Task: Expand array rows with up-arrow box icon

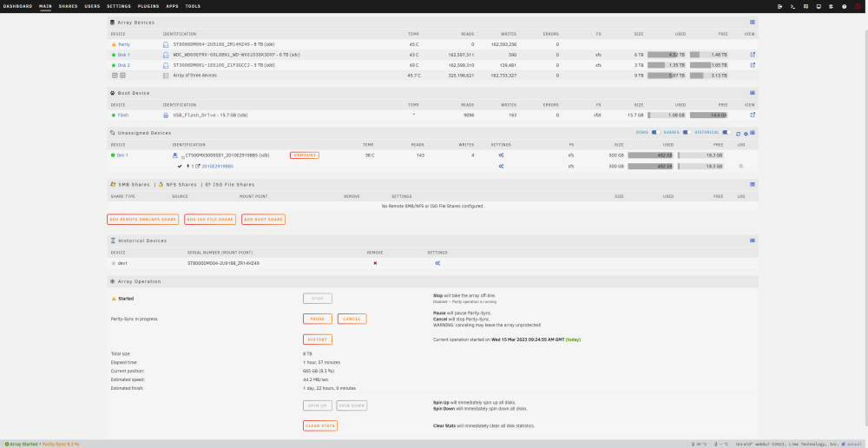Action: coord(122,76)
